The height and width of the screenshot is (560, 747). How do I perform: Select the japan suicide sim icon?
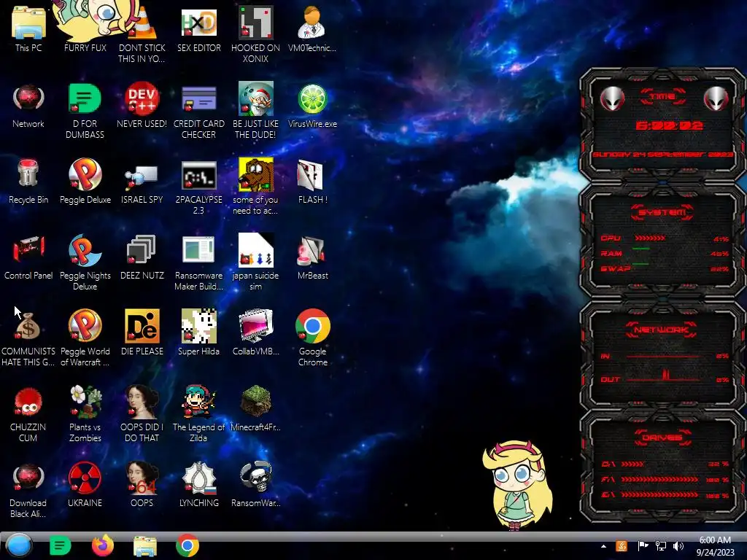click(255, 262)
